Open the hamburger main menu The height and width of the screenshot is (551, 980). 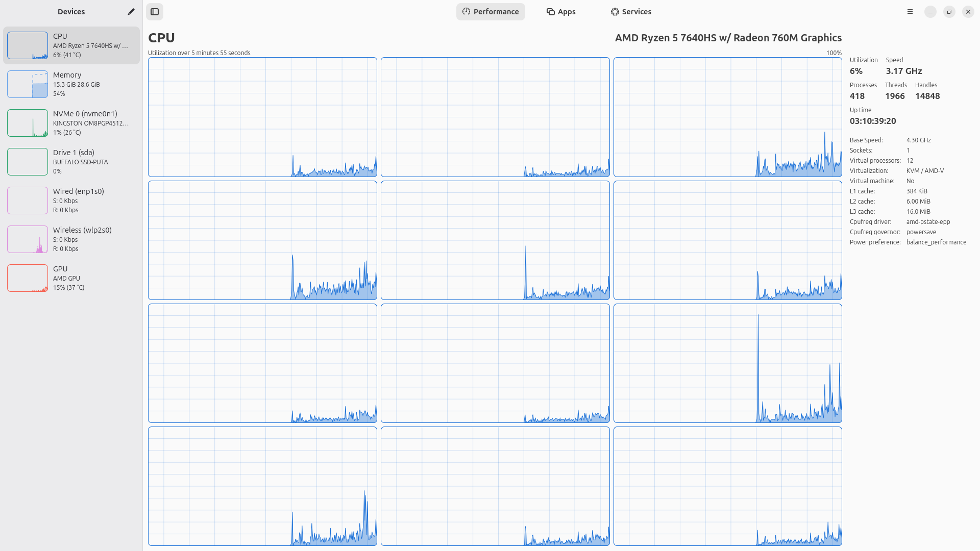click(x=910, y=12)
